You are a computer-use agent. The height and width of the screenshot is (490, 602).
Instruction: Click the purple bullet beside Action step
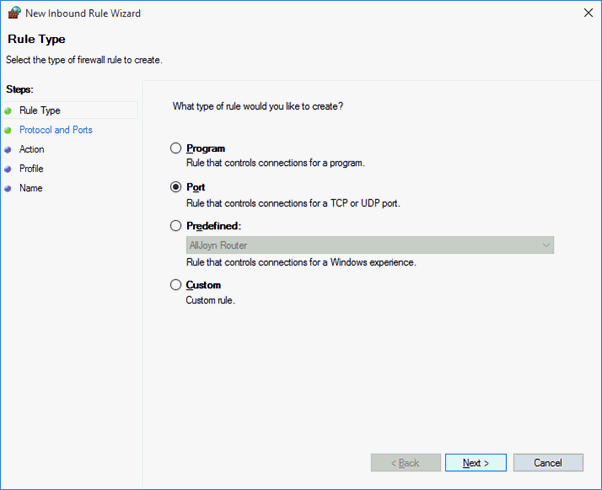[x=8, y=150]
